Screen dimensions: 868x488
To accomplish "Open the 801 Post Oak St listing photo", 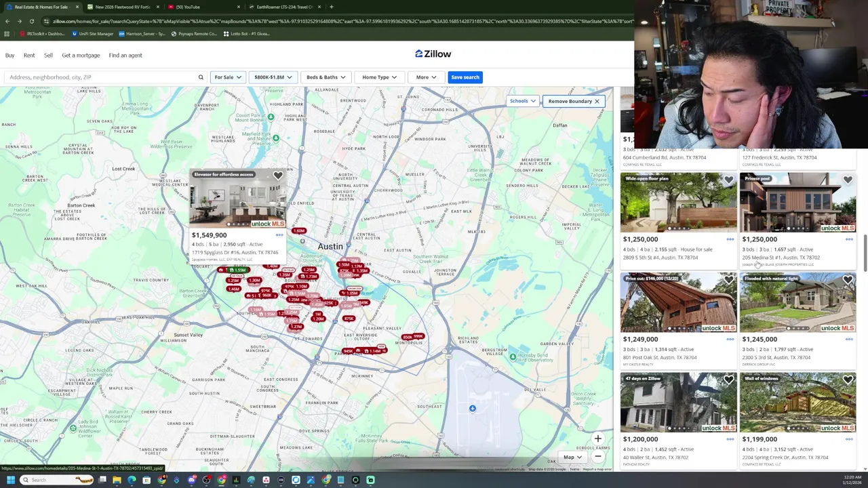I will click(678, 302).
